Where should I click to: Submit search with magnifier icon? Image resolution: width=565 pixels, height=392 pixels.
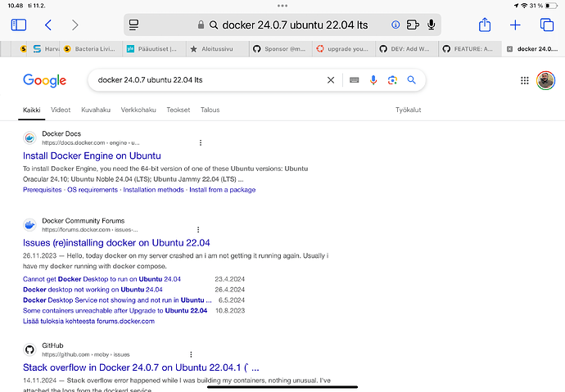click(412, 80)
